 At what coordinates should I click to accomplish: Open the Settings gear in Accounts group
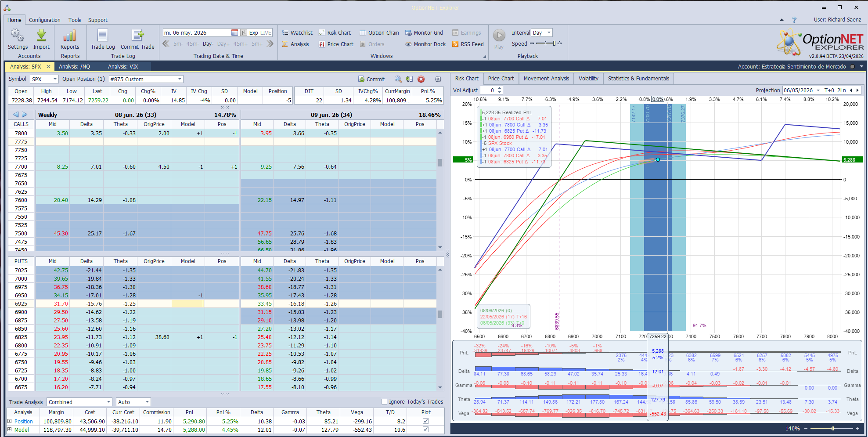tap(18, 39)
